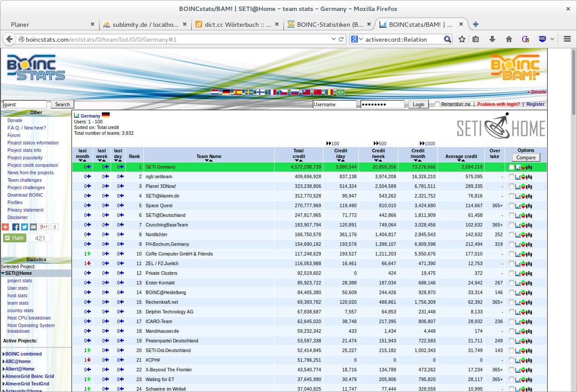Switch to the dict.cc Wörterbuch tab
Image resolution: width=577 pixels, height=392 pixels.
click(233, 25)
